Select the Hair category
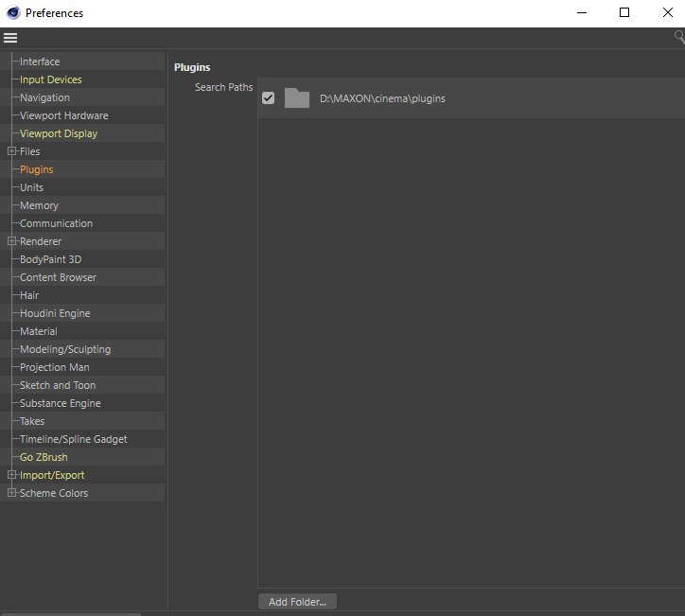Viewport: 685px width, 616px height. (x=29, y=295)
